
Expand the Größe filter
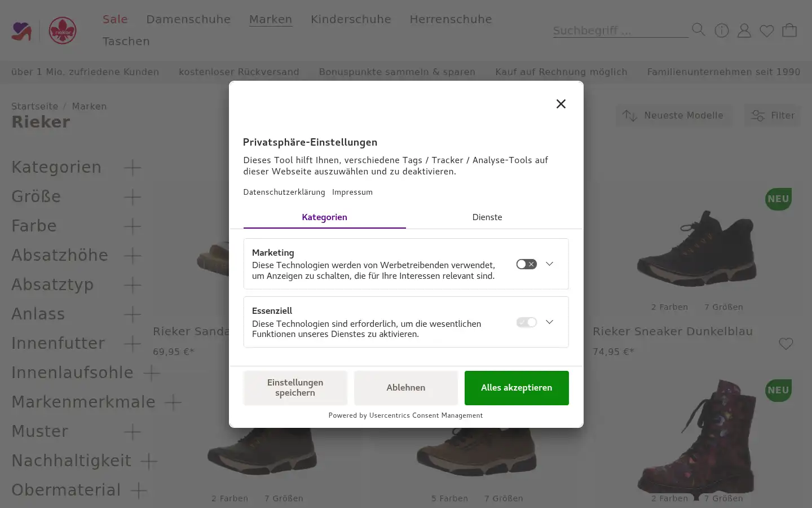click(x=133, y=197)
